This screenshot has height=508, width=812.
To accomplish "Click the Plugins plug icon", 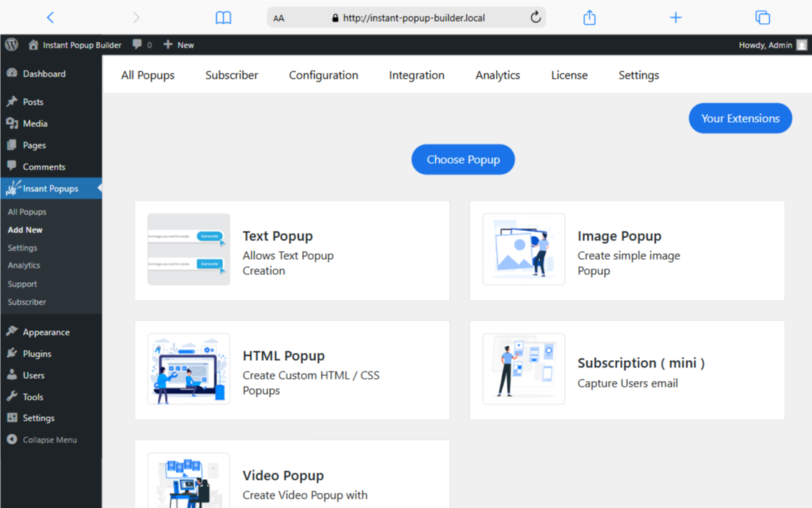I will (x=12, y=353).
